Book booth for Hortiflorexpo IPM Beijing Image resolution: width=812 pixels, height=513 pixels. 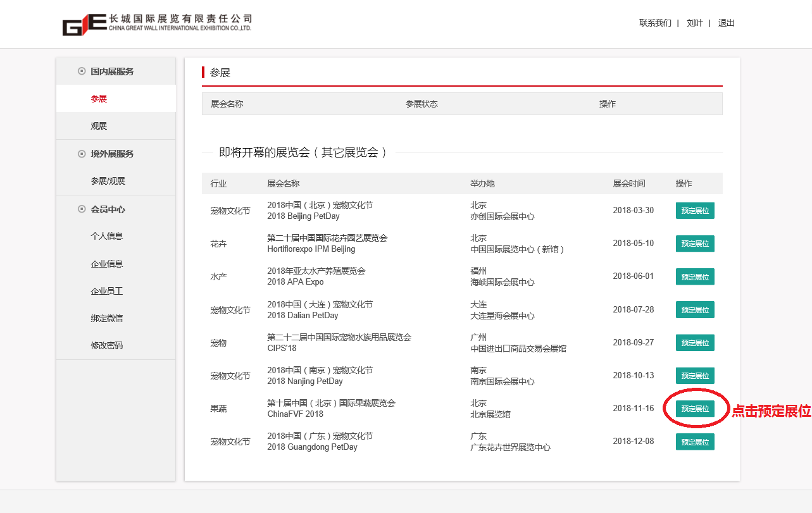pos(695,244)
